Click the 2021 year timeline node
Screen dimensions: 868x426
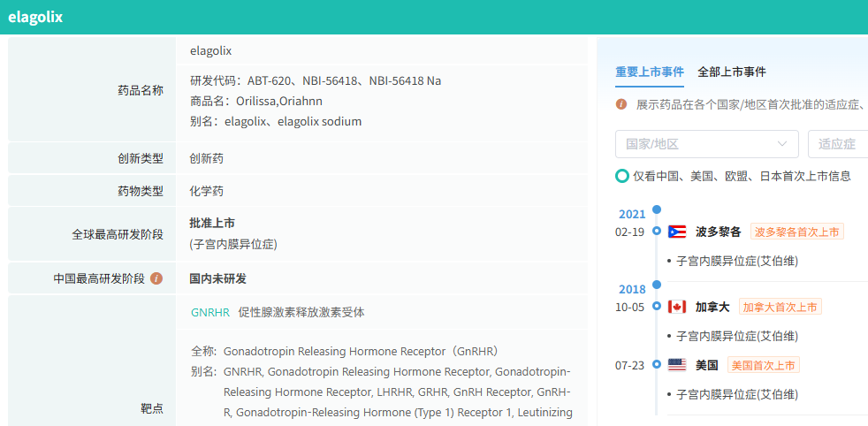[x=656, y=210]
